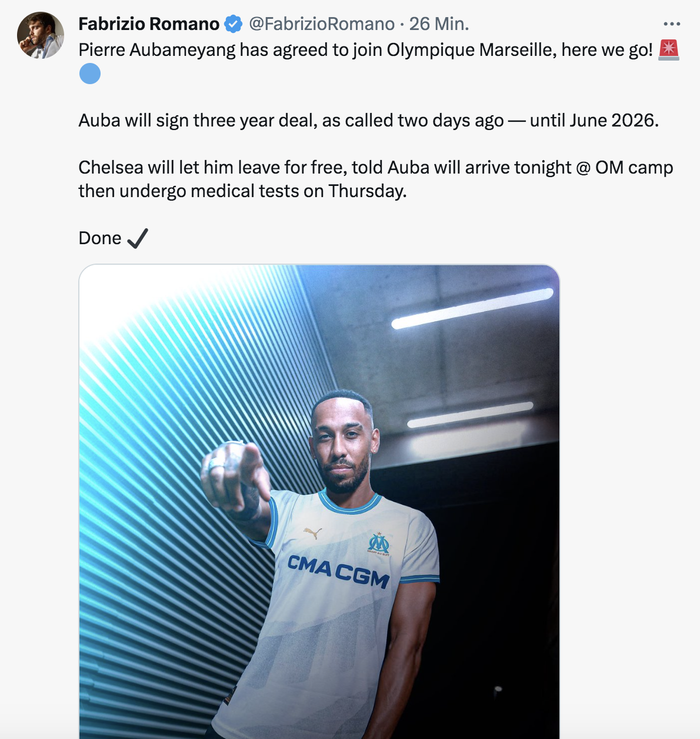Click the checkmark emoji after Done
This screenshot has height=739, width=700.
(137, 238)
